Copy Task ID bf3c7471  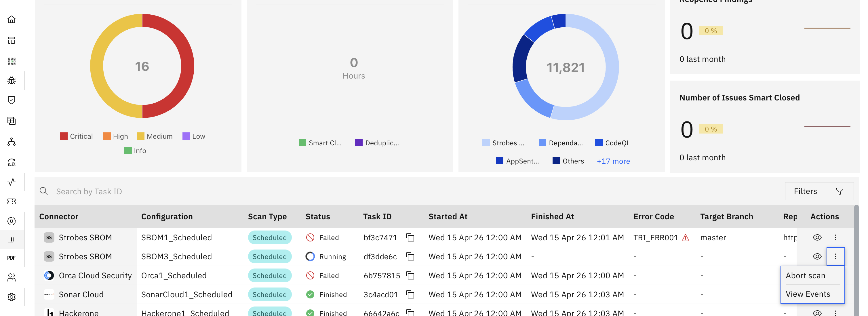(x=410, y=237)
